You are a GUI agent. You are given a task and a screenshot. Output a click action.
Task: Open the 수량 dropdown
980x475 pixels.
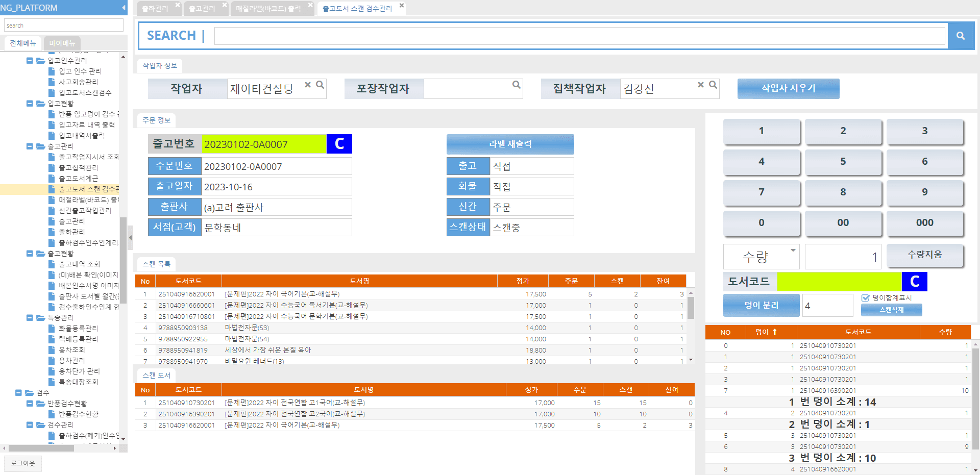pos(793,251)
